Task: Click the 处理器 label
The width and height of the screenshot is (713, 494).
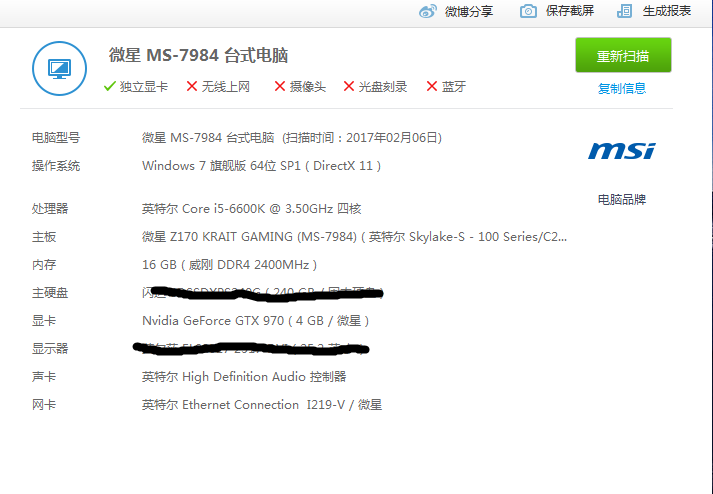Action: (50, 209)
